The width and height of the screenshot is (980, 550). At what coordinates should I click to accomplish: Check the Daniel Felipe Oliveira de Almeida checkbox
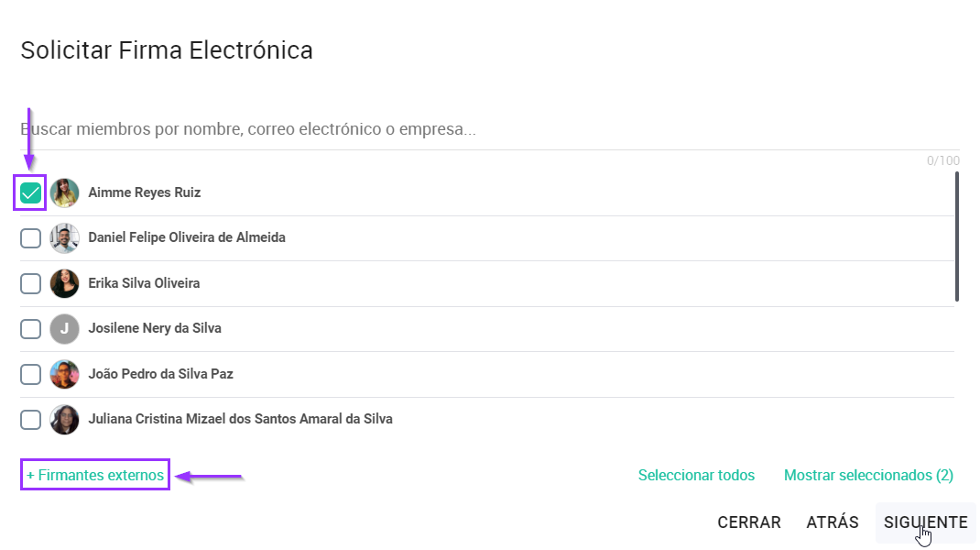coord(30,238)
